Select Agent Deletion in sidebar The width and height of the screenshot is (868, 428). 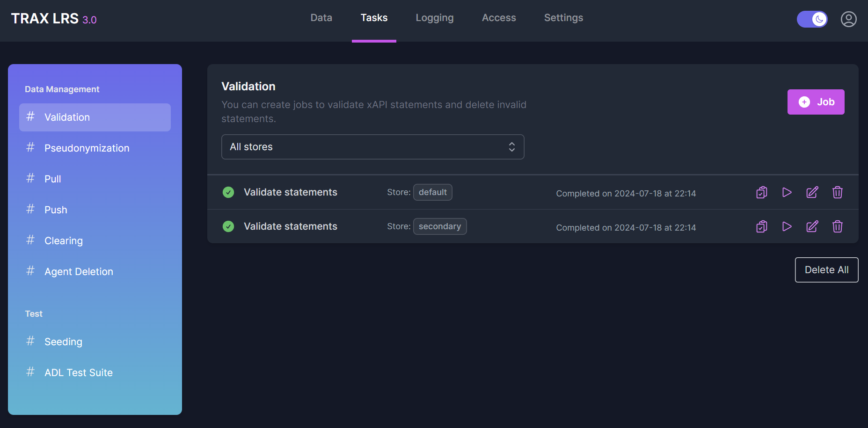79,272
